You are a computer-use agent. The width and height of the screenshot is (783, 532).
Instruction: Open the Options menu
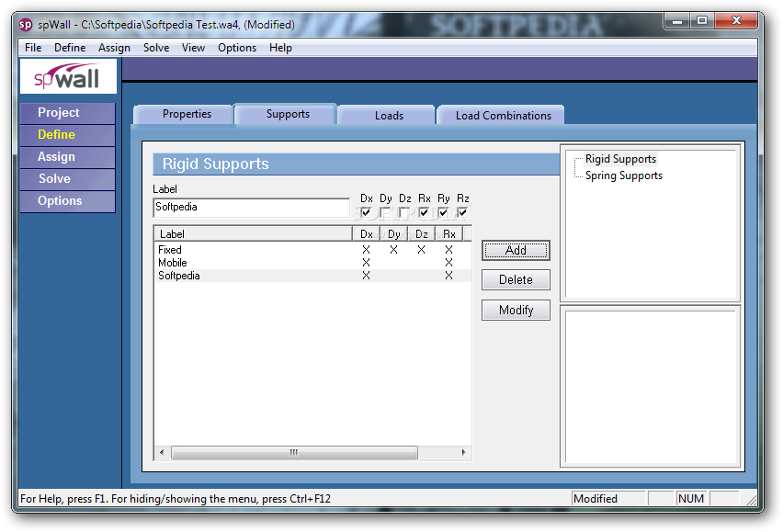click(237, 48)
